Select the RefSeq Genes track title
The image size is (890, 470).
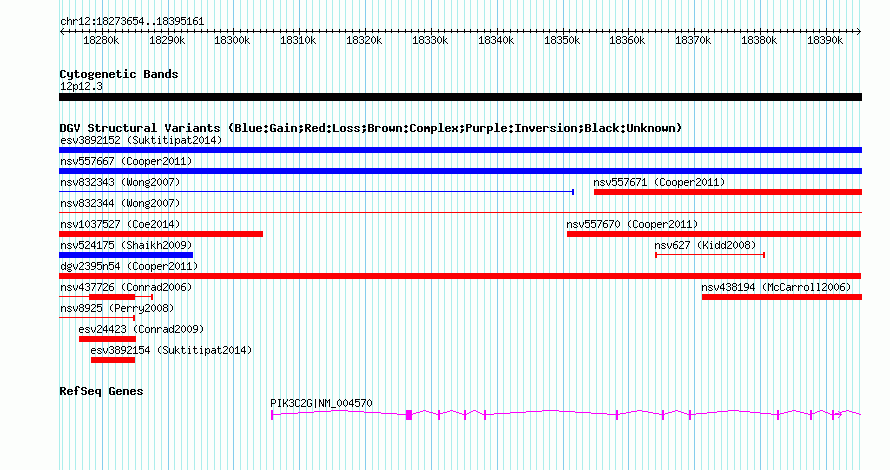(101, 391)
